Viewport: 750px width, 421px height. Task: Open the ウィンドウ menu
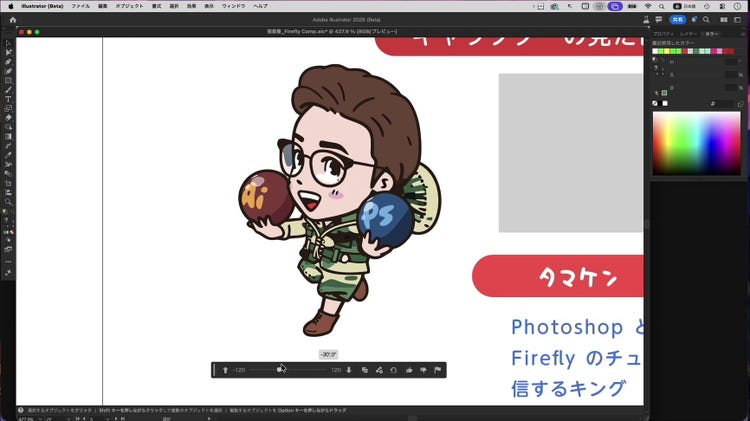pyautogui.click(x=233, y=5)
